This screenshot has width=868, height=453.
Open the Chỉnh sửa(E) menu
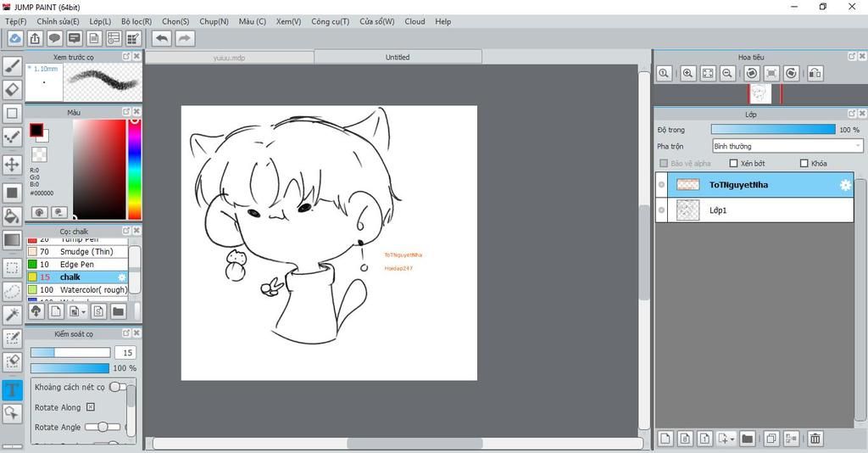(x=58, y=21)
